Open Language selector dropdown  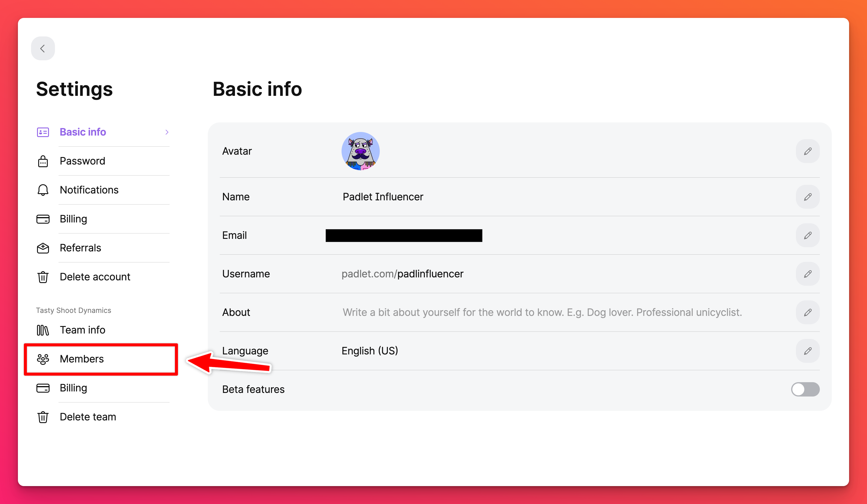click(808, 351)
